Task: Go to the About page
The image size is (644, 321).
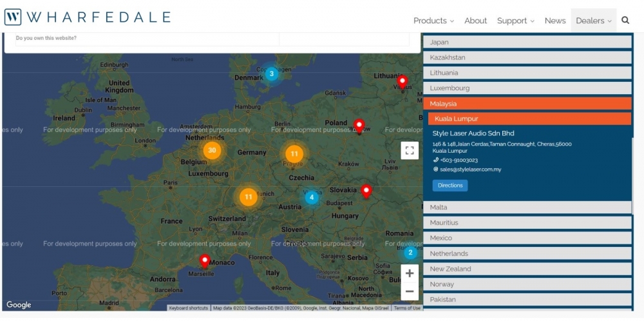Action: coord(476,21)
